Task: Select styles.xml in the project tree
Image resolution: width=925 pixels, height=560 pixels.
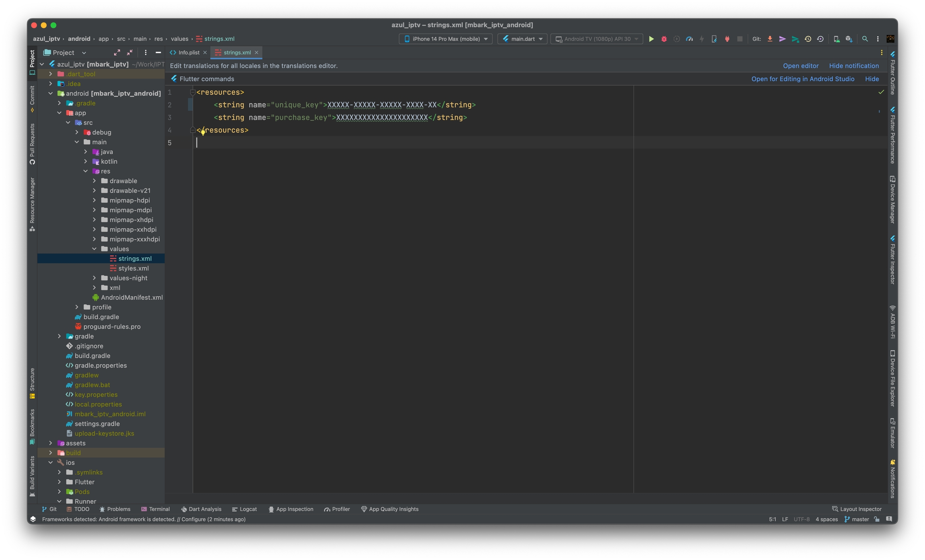Action: click(x=133, y=268)
